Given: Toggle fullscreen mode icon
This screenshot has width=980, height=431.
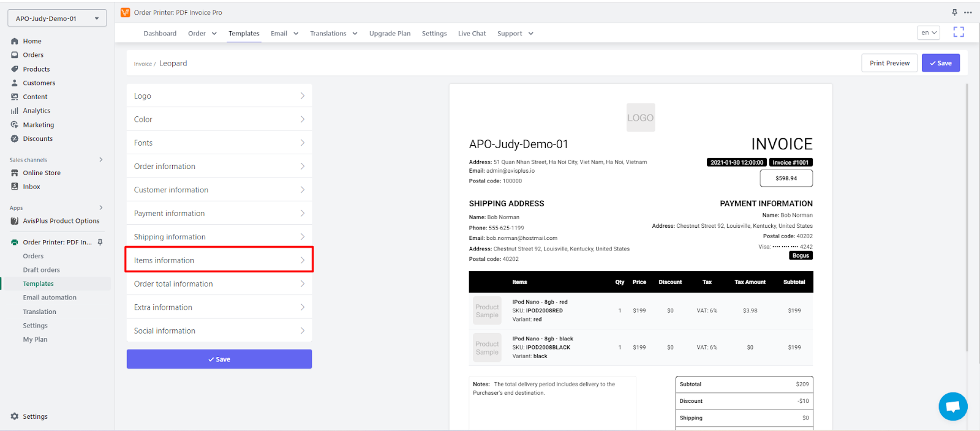Looking at the screenshot, I should 959,32.
